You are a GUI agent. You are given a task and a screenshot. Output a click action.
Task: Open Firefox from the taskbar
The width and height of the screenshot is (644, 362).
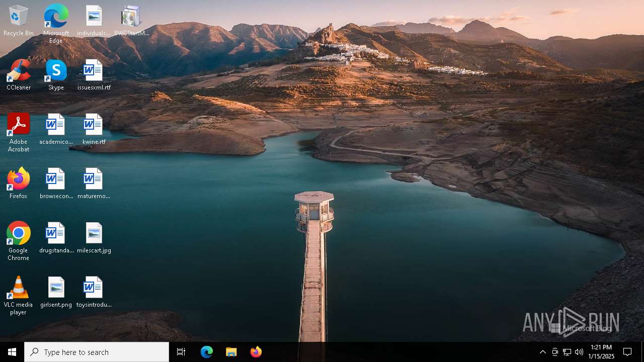pos(256,352)
